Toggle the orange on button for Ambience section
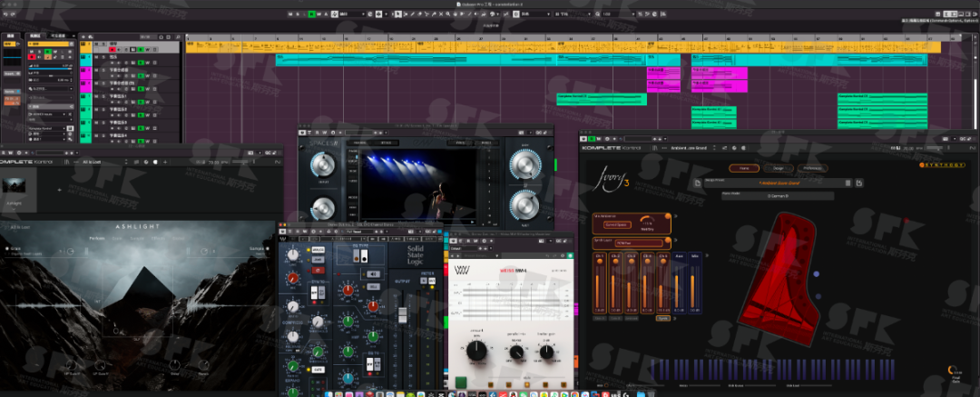 point(668,216)
